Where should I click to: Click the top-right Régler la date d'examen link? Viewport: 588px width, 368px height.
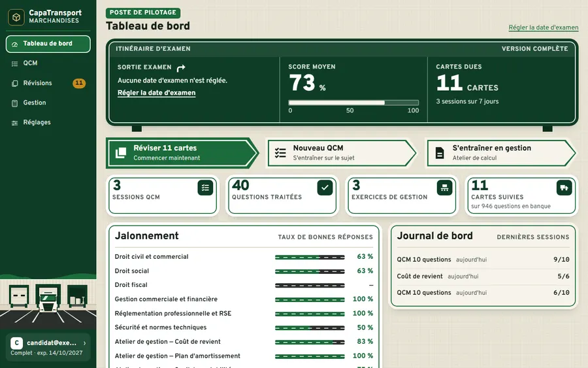[x=544, y=27]
